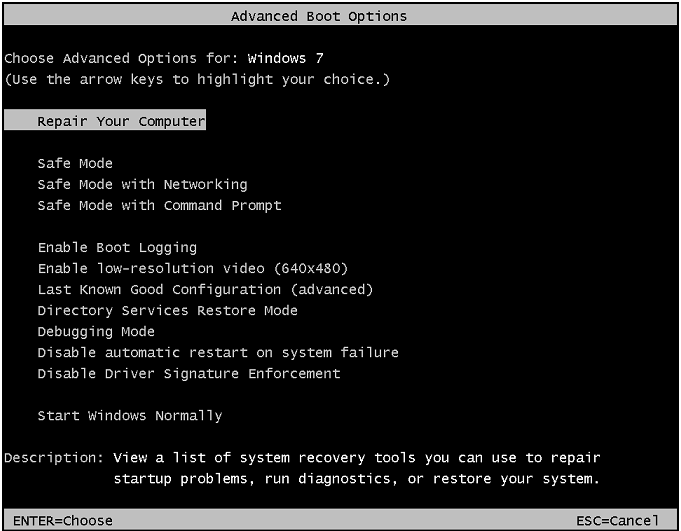Click the 'startup problems, run diagnostics' description line
This screenshot has height=531, width=681.
(356, 478)
